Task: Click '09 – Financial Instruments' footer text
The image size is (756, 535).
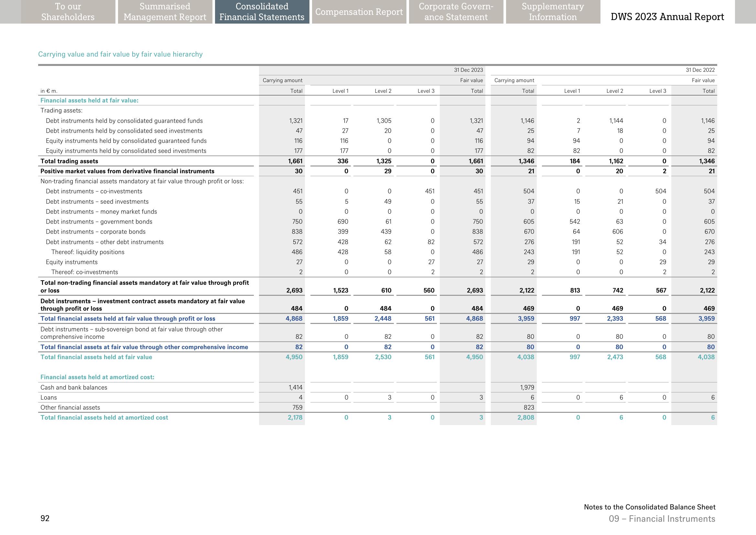Action: pyautogui.click(x=662, y=519)
